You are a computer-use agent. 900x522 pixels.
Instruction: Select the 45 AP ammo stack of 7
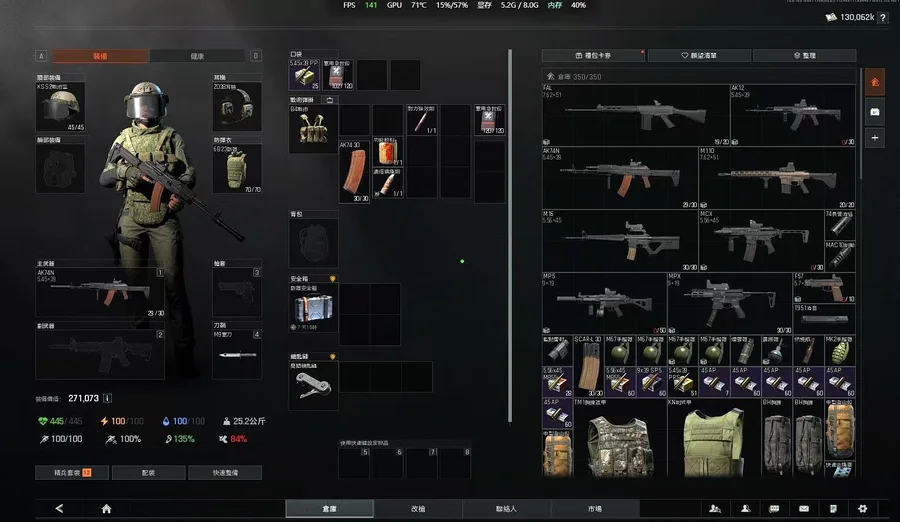pos(713,381)
